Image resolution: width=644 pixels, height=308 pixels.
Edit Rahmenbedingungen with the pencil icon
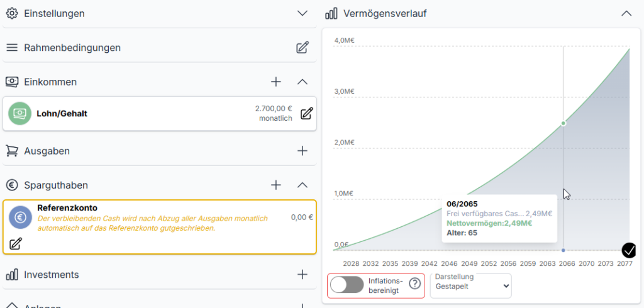coord(303,48)
